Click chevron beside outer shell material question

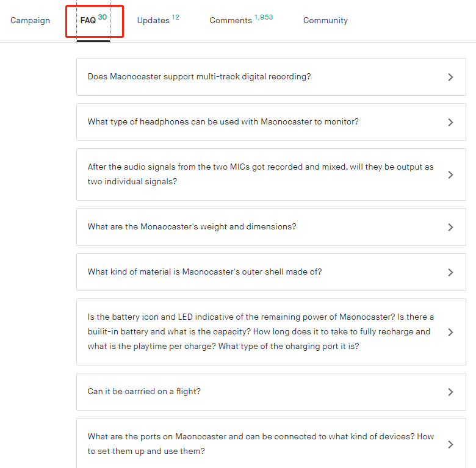point(450,273)
